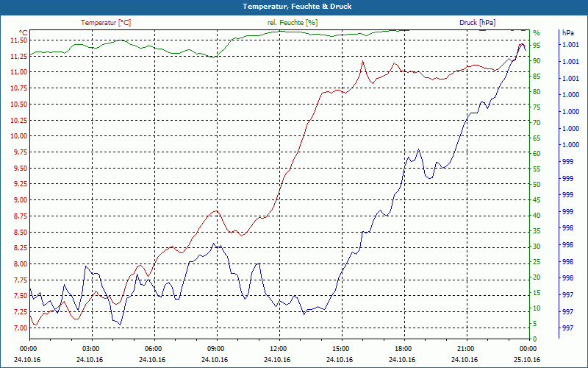Click the "9,25" temperature axis value
The width and height of the screenshot is (588, 368).
click(21, 184)
